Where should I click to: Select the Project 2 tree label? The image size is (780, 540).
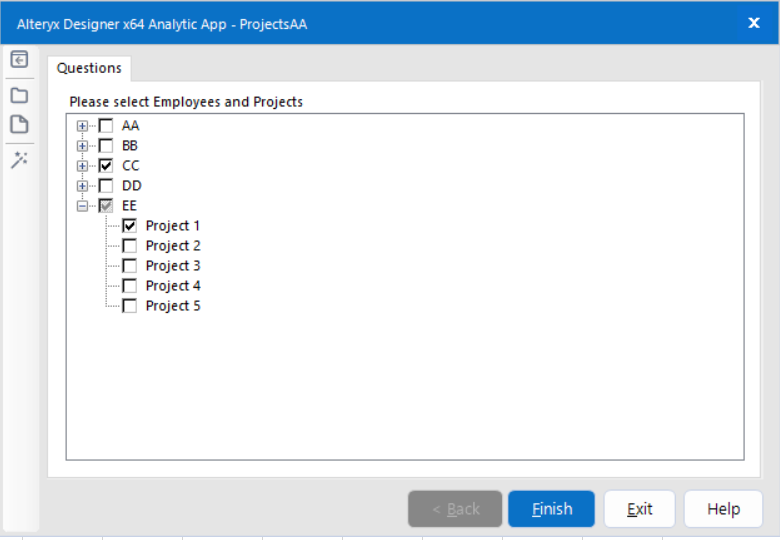coord(173,246)
